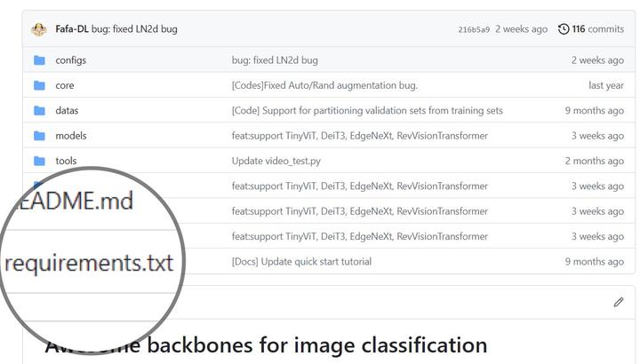Open latest commit message 'bug: fixed LN2d bug'
640x364 pixels.
(134, 29)
